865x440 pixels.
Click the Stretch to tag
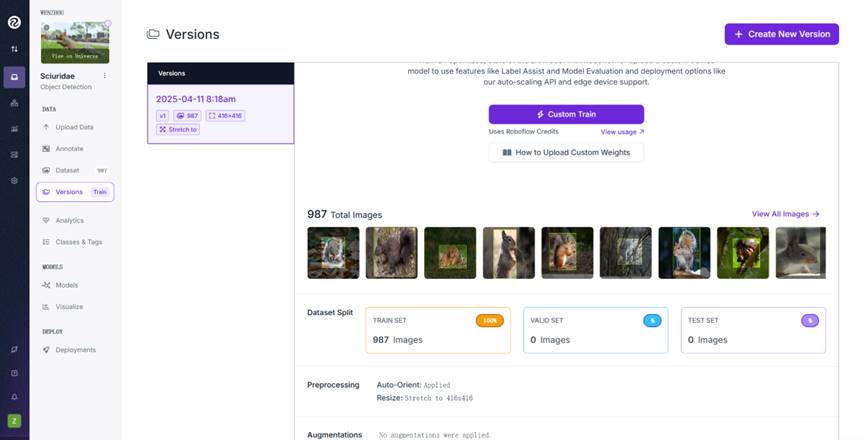click(178, 130)
